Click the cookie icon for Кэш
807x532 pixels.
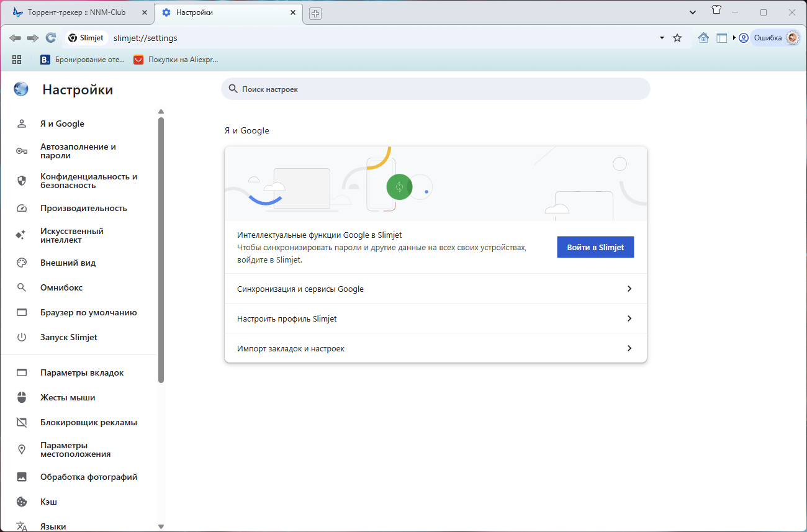point(22,502)
